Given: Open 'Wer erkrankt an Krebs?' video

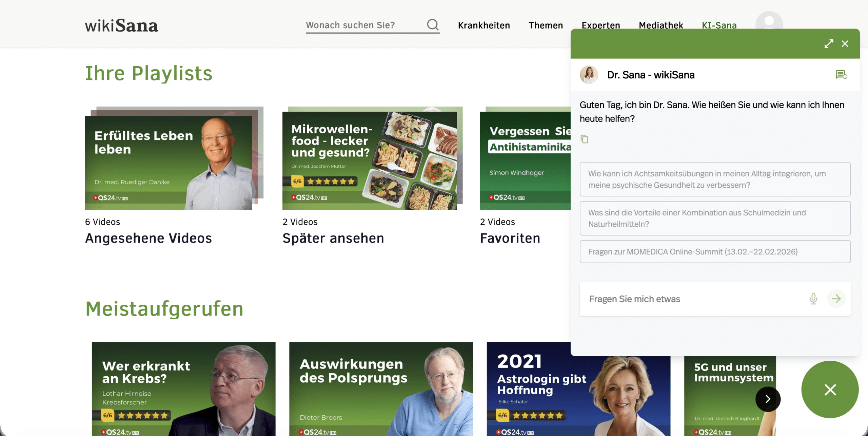Looking at the screenshot, I should [183, 388].
